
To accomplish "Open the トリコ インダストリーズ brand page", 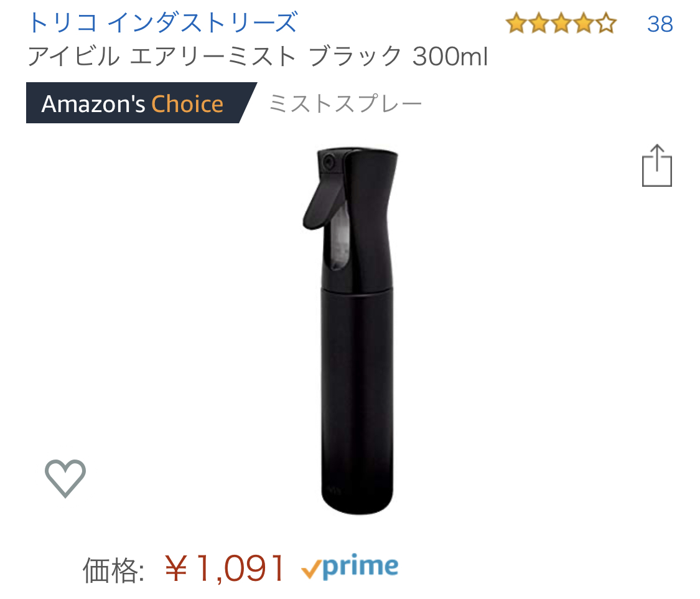I will [162, 22].
